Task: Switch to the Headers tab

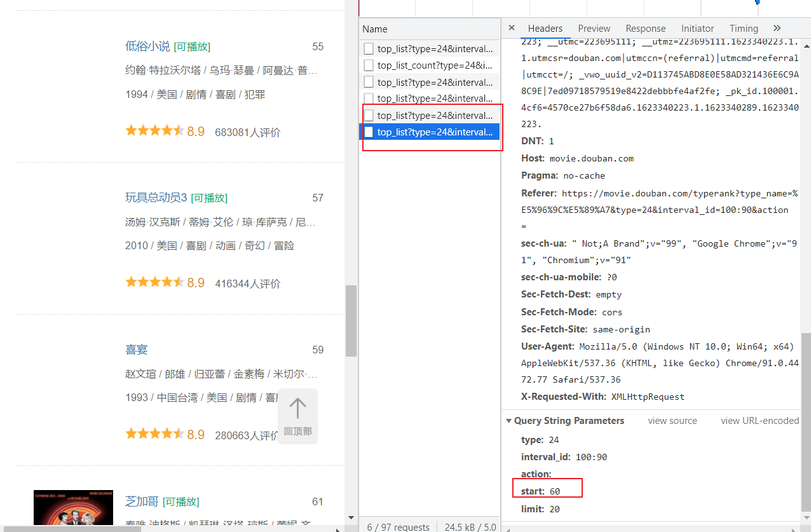Action: [545, 29]
